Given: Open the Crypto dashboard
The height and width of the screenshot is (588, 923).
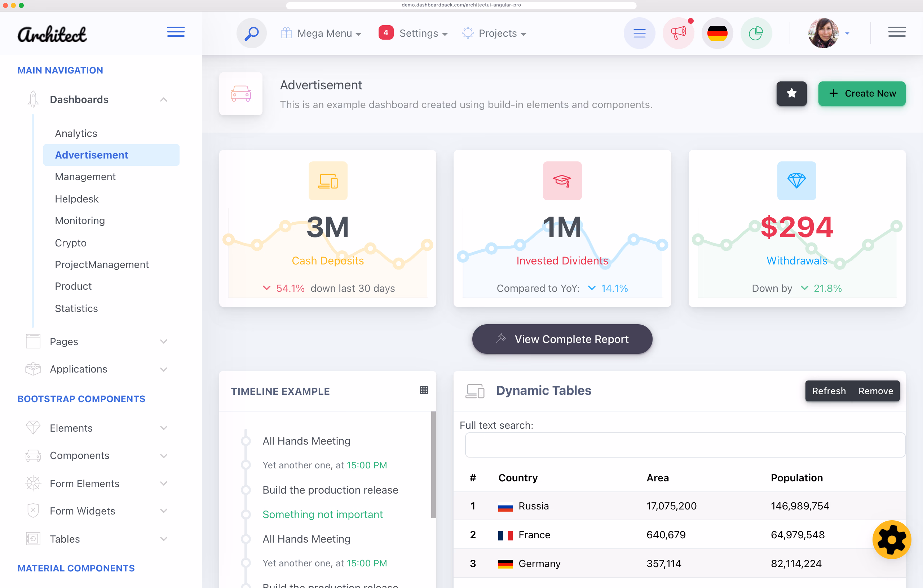Looking at the screenshot, I should pyautogui.click(x=71, y=243).
